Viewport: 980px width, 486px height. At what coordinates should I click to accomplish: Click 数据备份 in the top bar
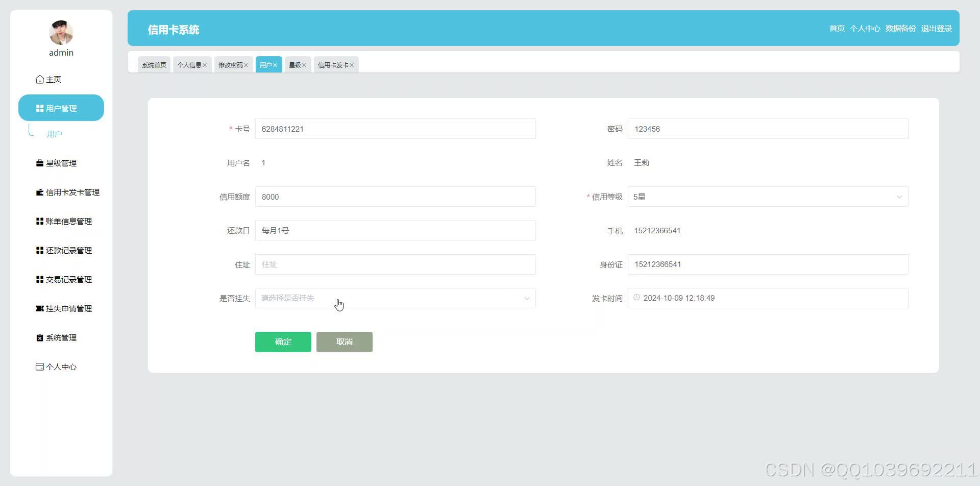(900, 29)
